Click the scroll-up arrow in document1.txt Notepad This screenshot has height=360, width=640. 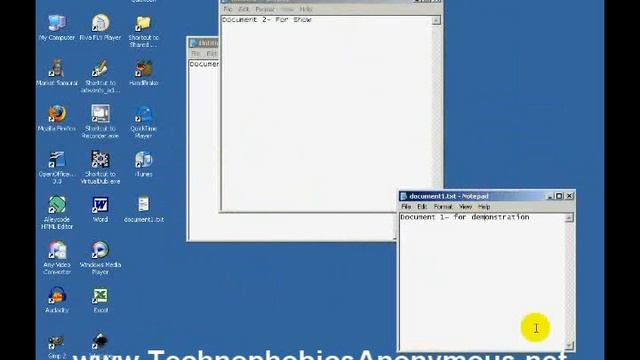(569, 218)
